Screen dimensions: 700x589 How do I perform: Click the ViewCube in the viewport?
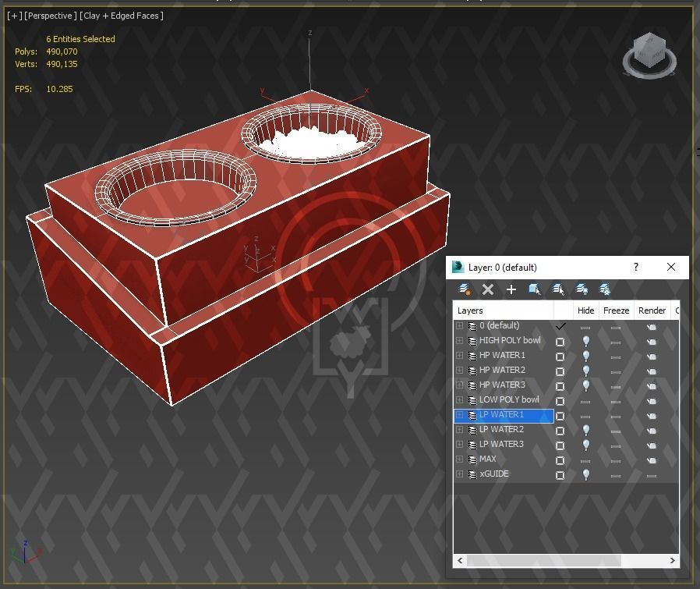pos(649,55)
